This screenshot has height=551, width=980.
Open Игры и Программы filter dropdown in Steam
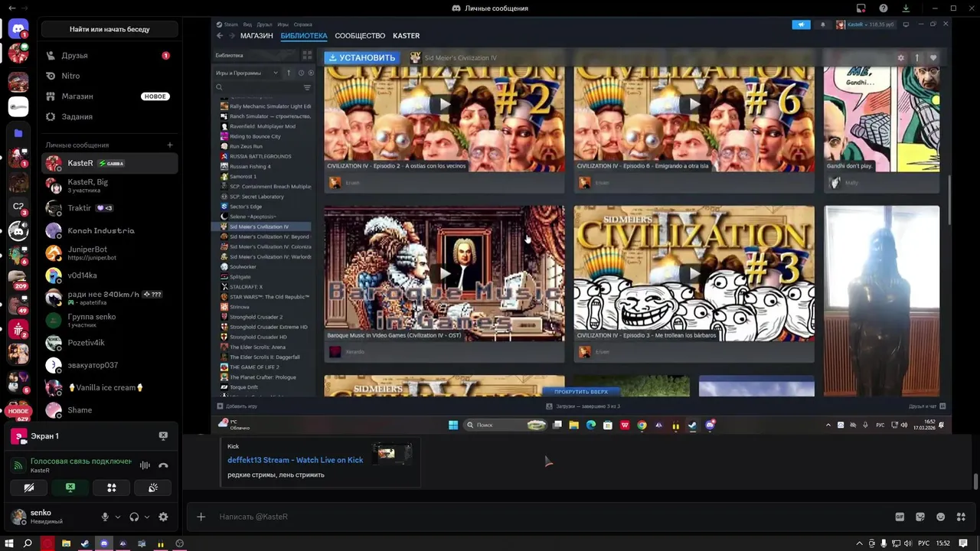(x=247, y=73)
